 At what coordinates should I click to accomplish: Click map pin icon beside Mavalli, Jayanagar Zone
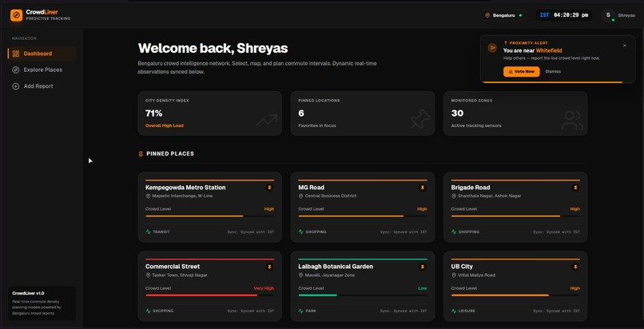(300, 275)
